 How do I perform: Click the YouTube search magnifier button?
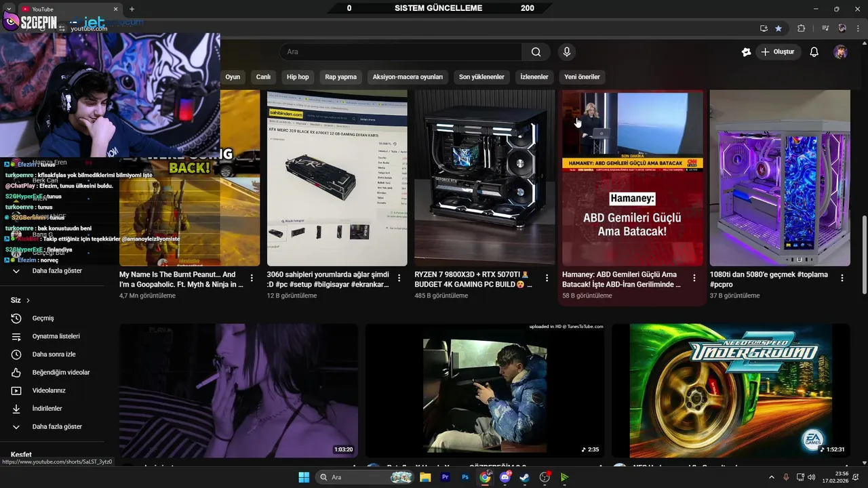point(536,52)
